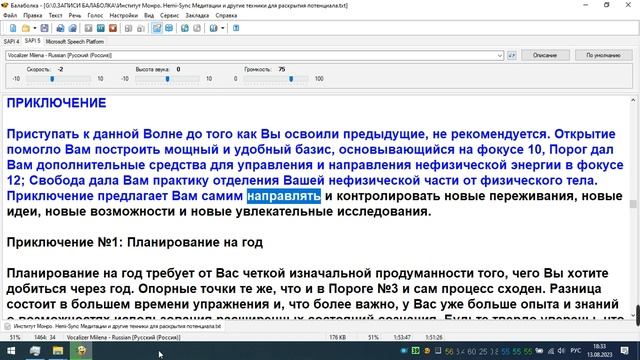Switch to the SAPI 4 tab
640x360 pixels.
11,42
